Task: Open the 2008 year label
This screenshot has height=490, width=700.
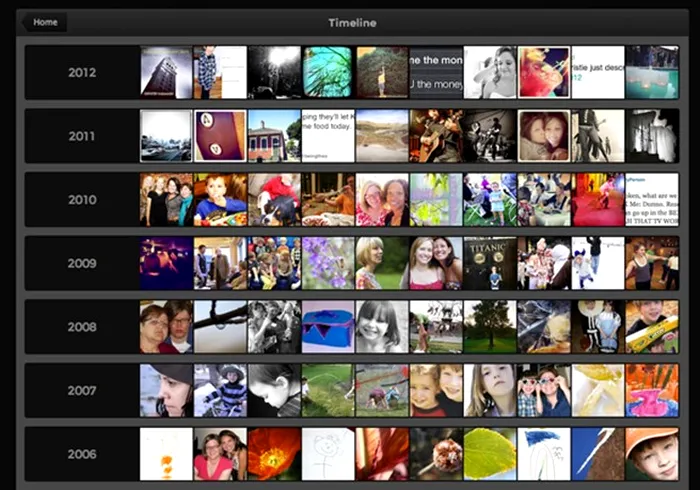Action: [x=82, y=327]
